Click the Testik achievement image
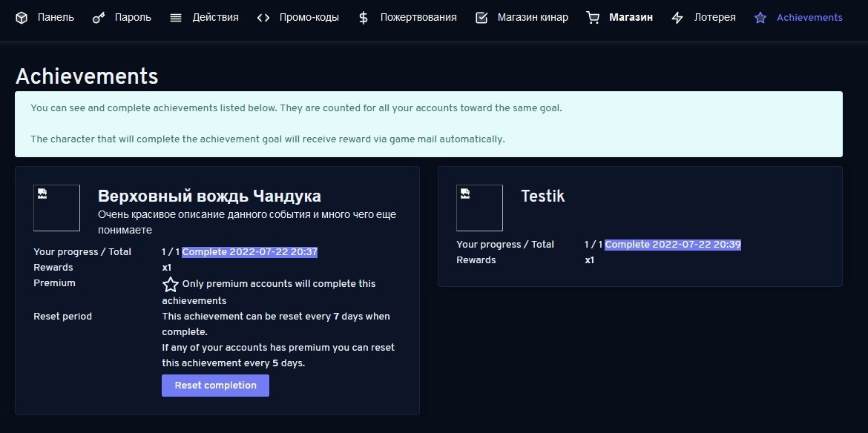Image resolution: width=868 pixels, height=433 pixels. point(479,208)
